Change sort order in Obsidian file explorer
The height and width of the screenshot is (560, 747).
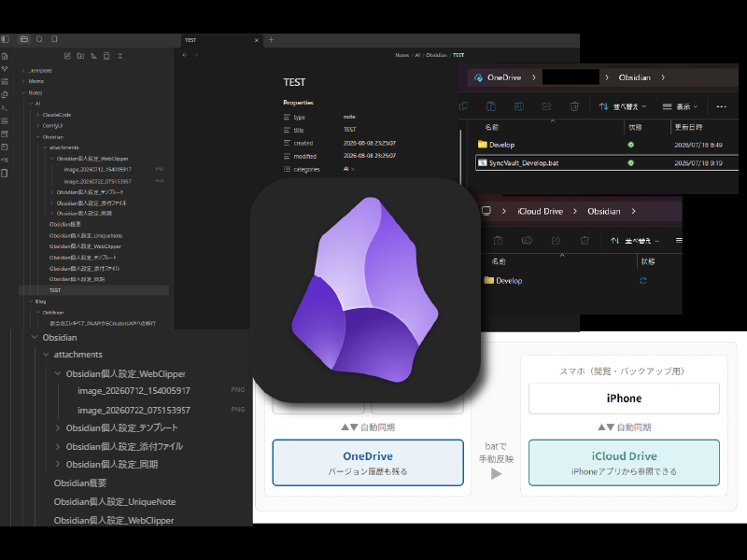click(94, 56)
